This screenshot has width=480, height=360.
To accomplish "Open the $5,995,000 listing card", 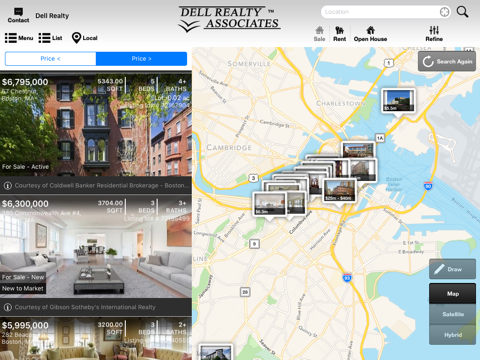I will coord(96,339).
